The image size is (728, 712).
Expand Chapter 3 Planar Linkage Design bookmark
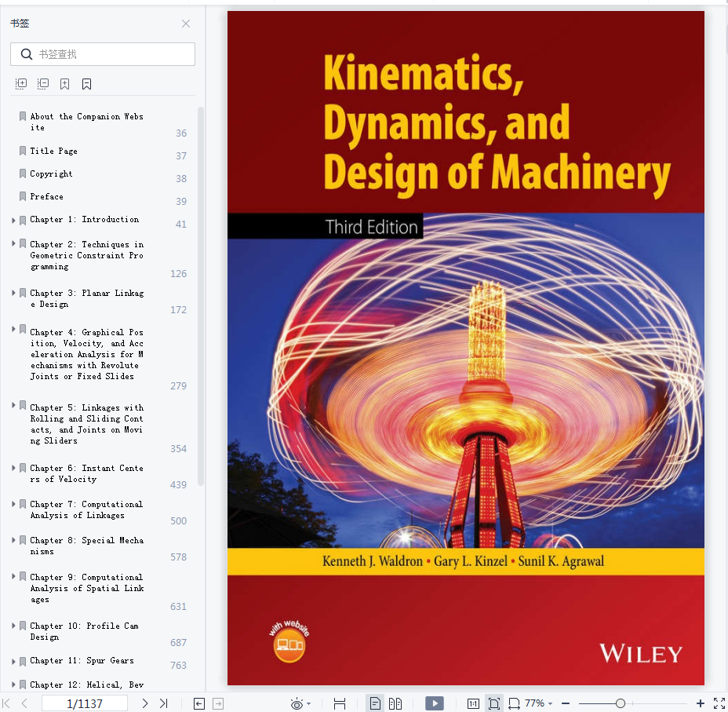tap(13, 293)
